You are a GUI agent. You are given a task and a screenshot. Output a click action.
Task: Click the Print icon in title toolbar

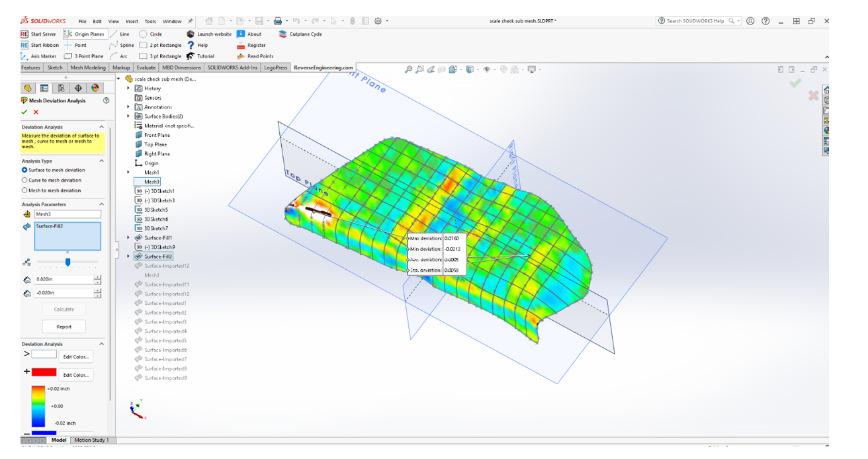point(279,21)
